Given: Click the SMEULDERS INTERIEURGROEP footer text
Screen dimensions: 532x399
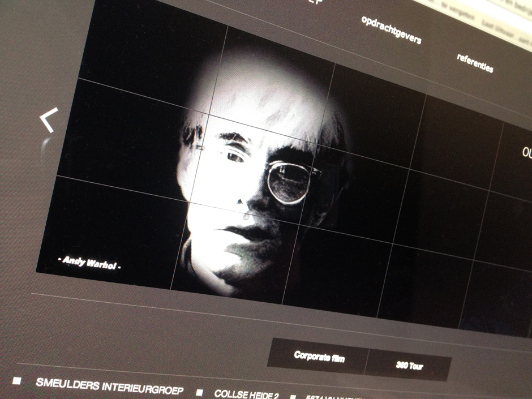Looking at the screenshot, I should (x=110, y=386).
